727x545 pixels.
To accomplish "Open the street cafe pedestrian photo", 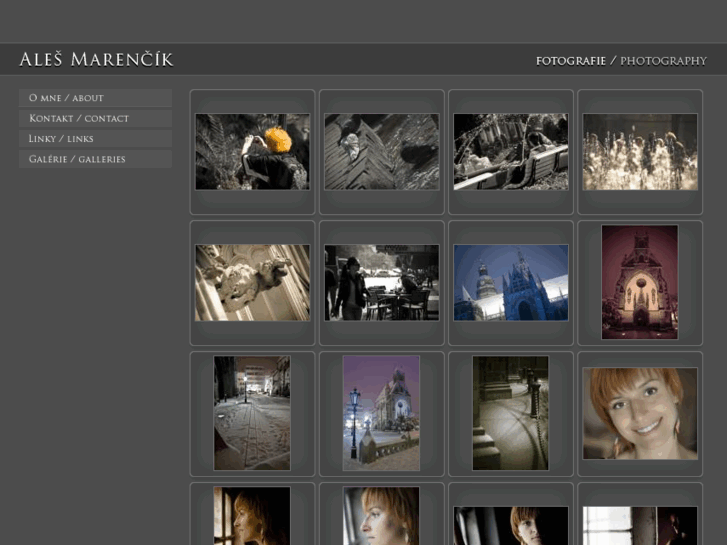I will tap(382, 283).
